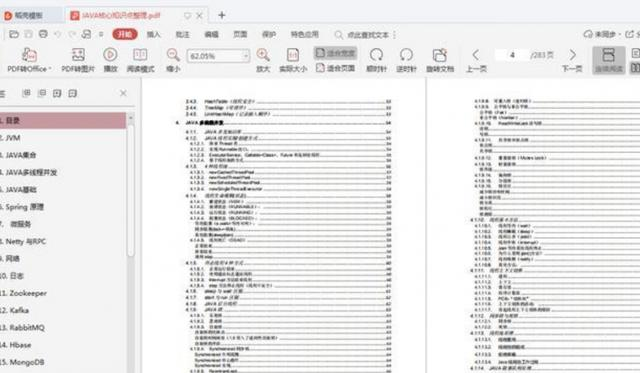Viewport: 640px width, 373px height.
Task: Expand PDF转Office dropdown arrow
Action: [x=50, y=69]
